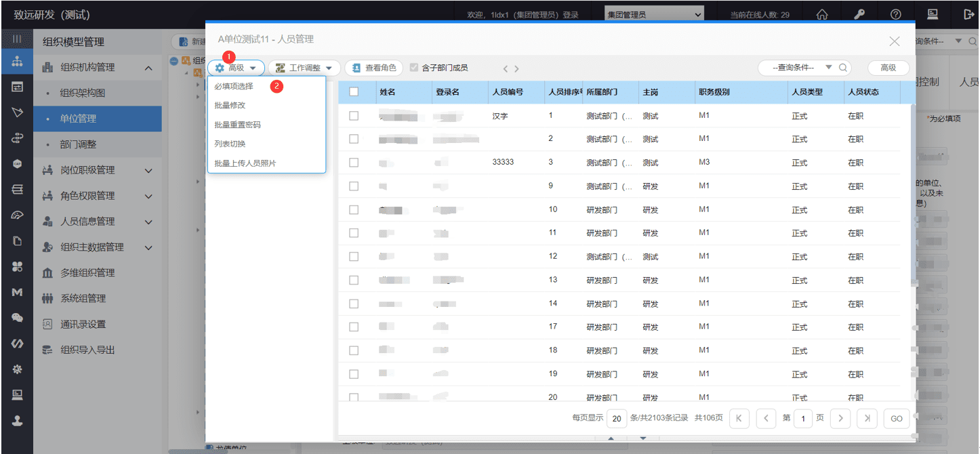Click the paper-plane icon in left rail
The image size is (980, 454).
pyautogui.click(x=17, y=112)
